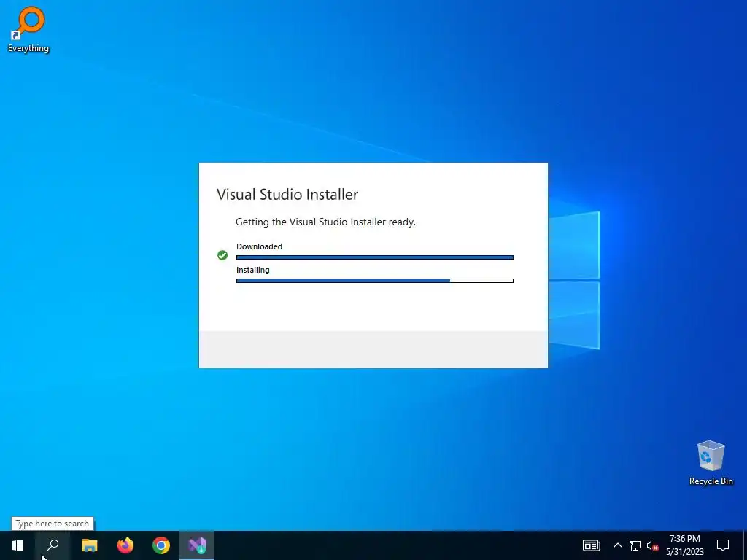The width and height of the screenshot is (747, 560).
Task: Open the Everything desktop shortcut
Action: click(x=28, y=29)
